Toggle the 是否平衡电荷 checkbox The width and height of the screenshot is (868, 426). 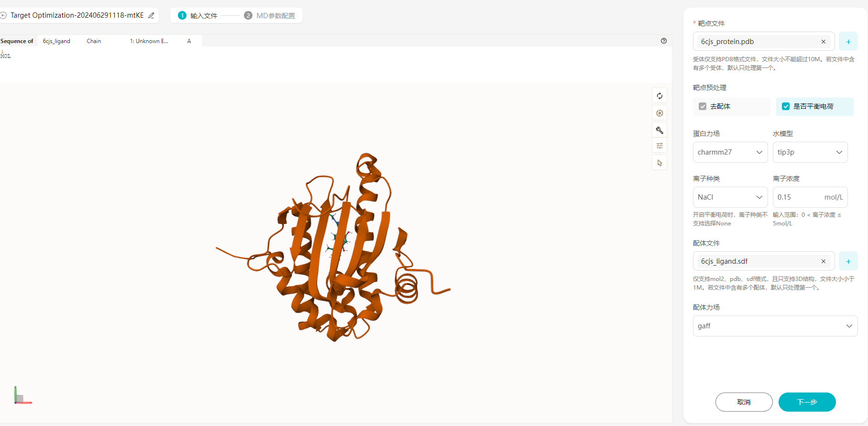click(x=786, y=106)
